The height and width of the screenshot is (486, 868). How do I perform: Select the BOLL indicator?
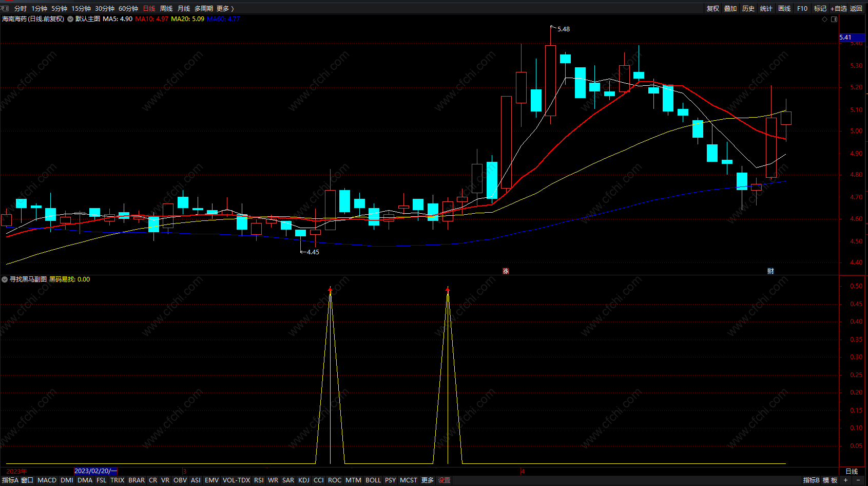click(x=373, y=480)
